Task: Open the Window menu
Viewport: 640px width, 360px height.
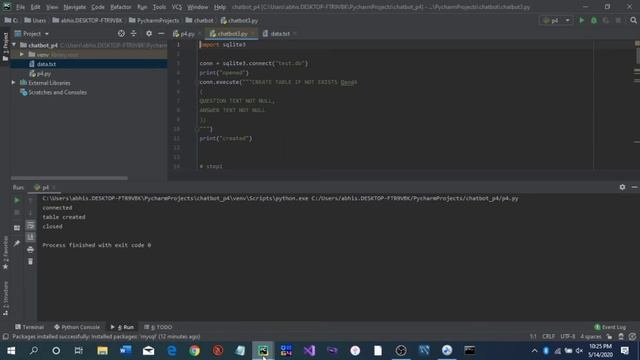Action: click(x=198, y=7)
